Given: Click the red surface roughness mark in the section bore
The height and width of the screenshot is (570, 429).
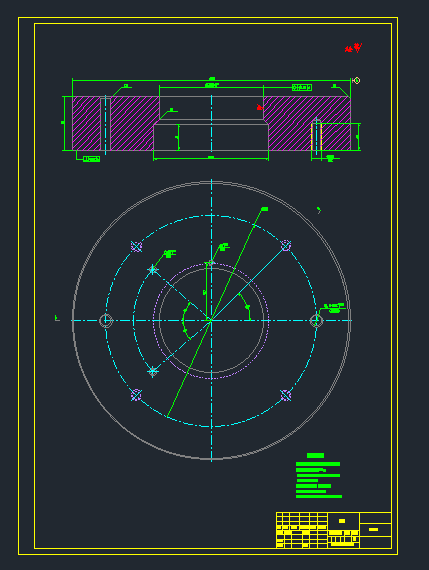Looking at the screenshot, I should click(x=260, y=107).
